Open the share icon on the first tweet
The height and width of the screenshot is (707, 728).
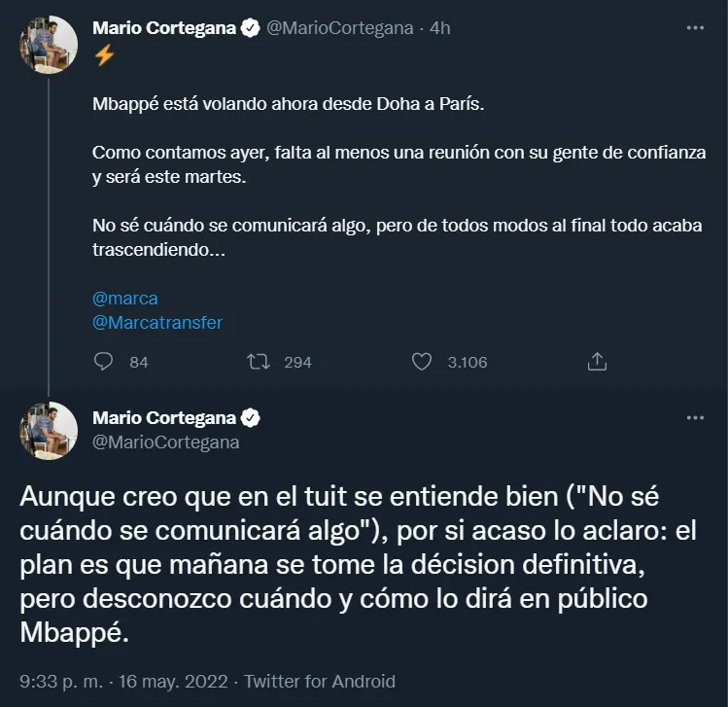(x=598, y=362)
